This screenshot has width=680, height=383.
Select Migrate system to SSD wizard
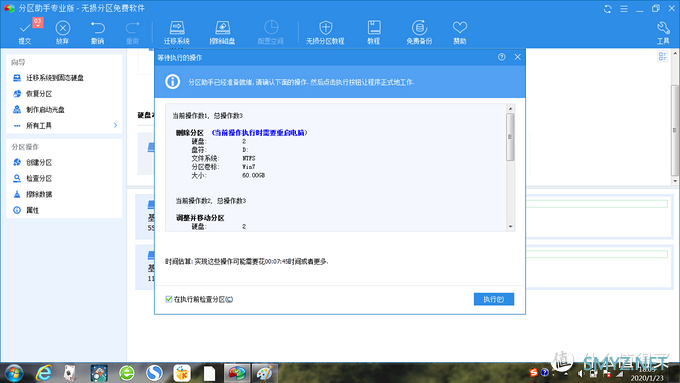tap(55, 78)
